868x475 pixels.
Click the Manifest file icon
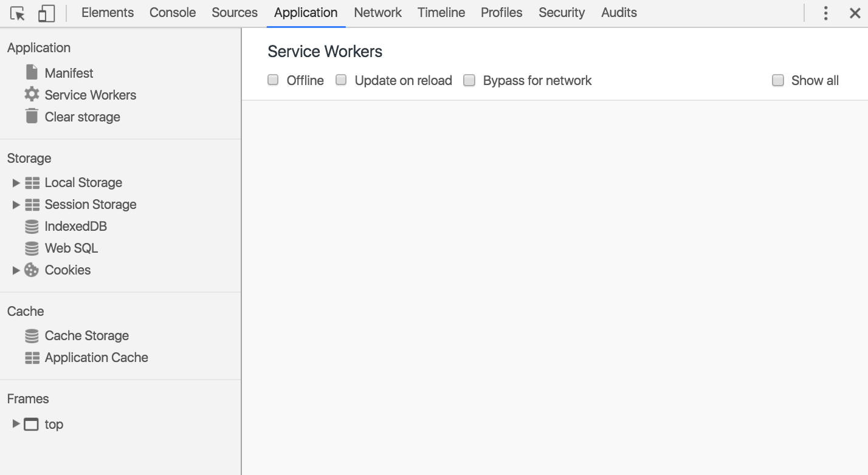(32, 72)
